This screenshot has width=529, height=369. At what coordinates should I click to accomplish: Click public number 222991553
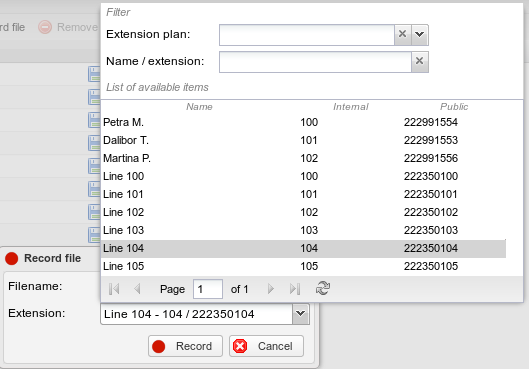[431, 140]
